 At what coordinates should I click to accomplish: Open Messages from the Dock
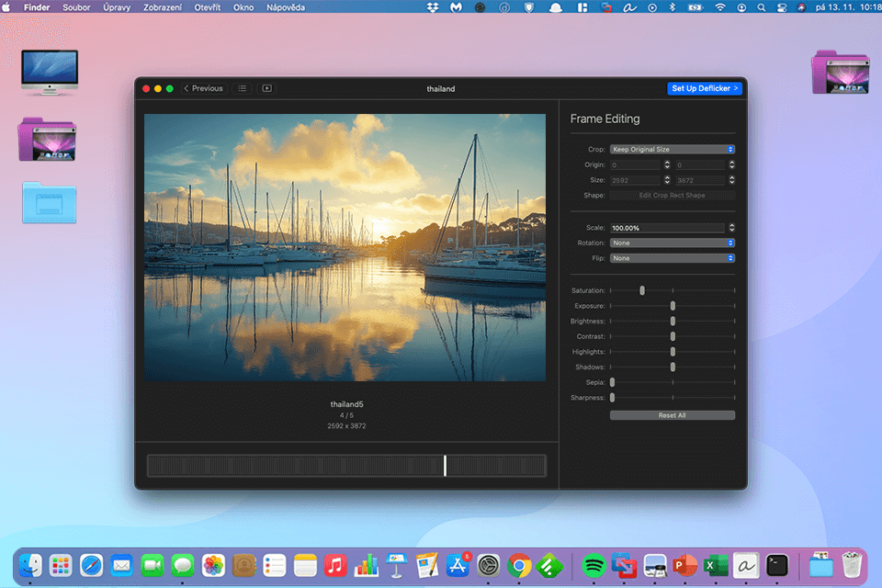click(x=183, y=566)
